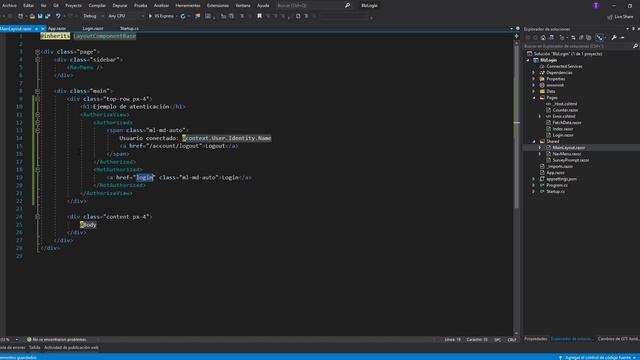Open the Extensiones menu

pyautogui.click(x=218, y=6)
